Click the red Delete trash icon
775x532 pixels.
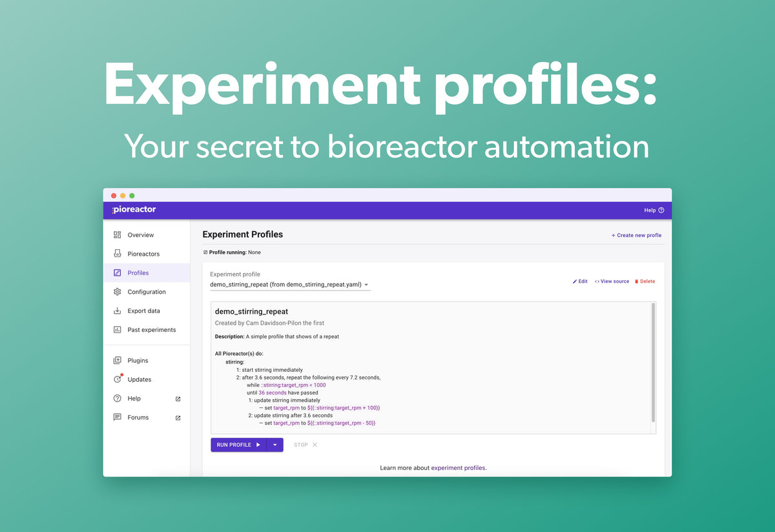click(638, 281)
